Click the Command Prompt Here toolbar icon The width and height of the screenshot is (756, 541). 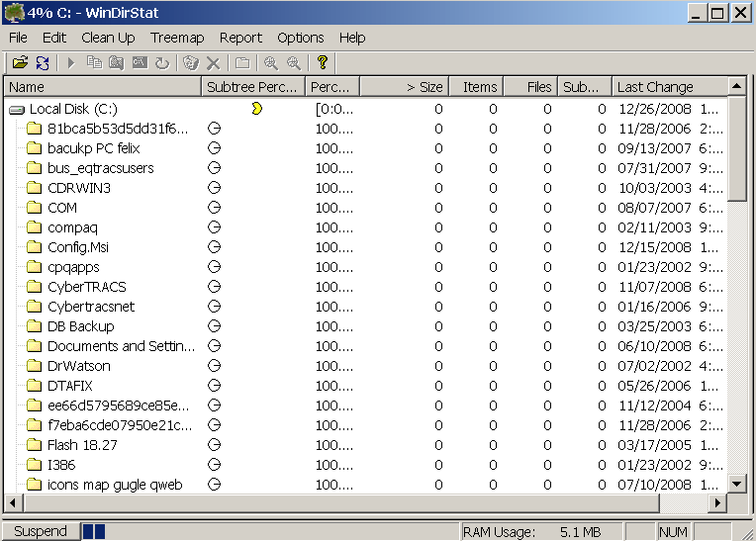click(140, 63)
